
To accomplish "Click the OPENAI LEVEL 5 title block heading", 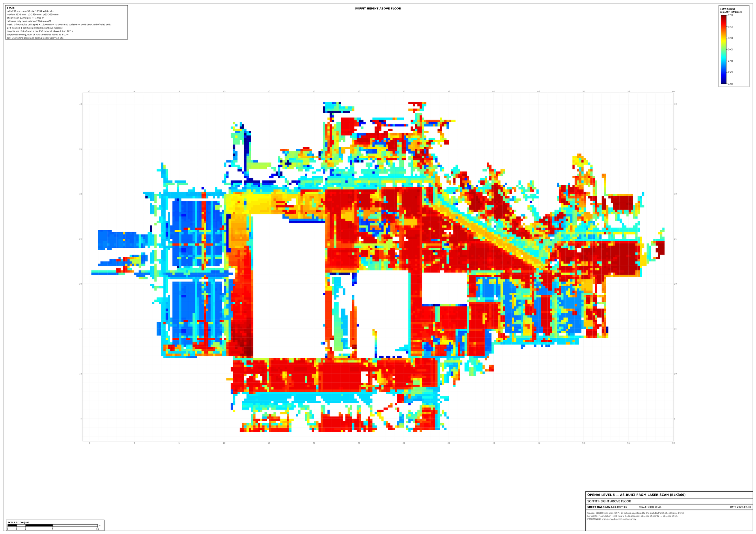I will tap(636, 495).
